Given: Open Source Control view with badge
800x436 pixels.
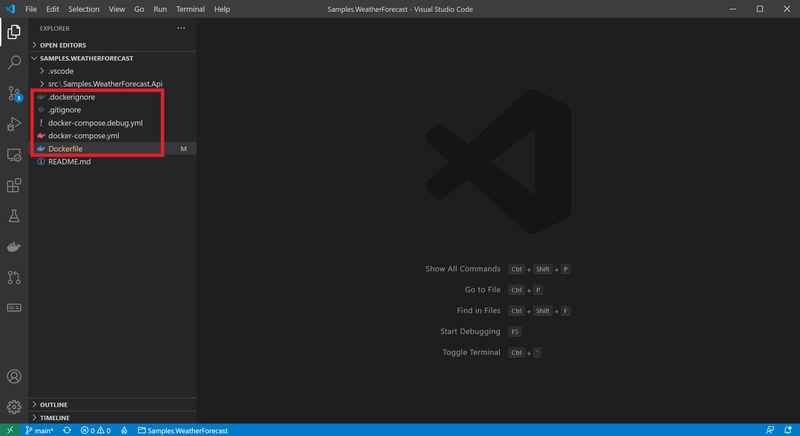Looking at the screenshot, I should (x=15, y=94).
